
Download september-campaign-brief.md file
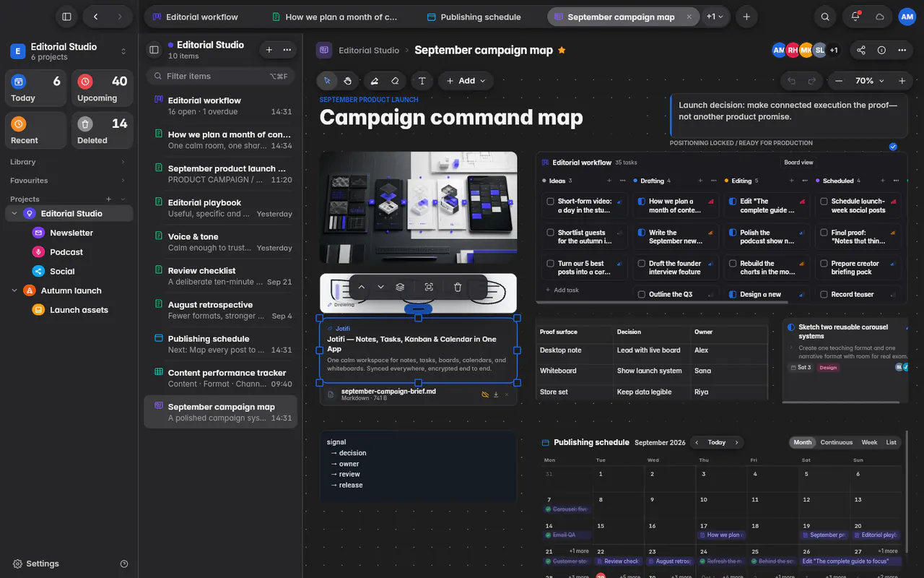[496, 394]
